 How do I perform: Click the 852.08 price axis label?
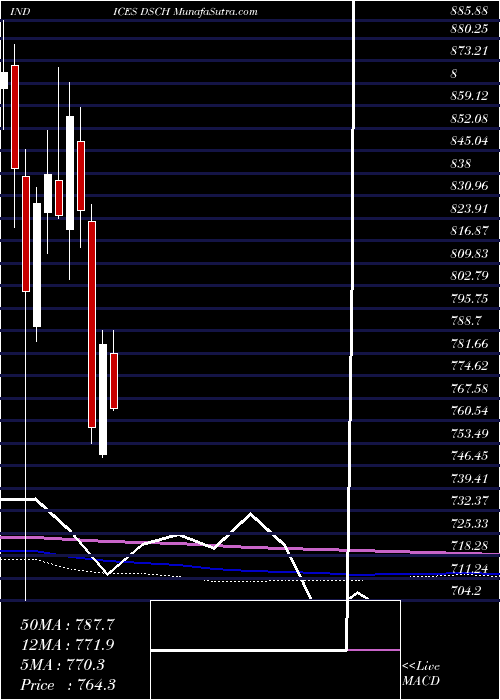coord(468,119)
